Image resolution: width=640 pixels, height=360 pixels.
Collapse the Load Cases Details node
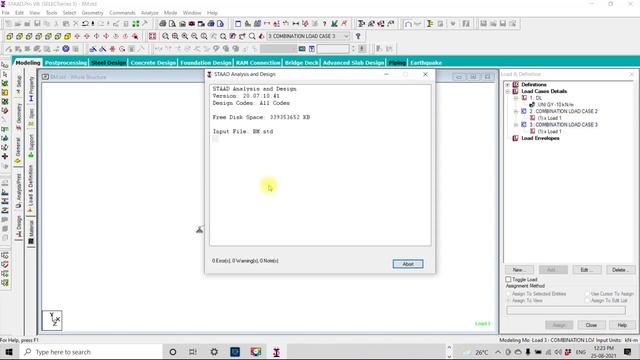click(507, 91)
